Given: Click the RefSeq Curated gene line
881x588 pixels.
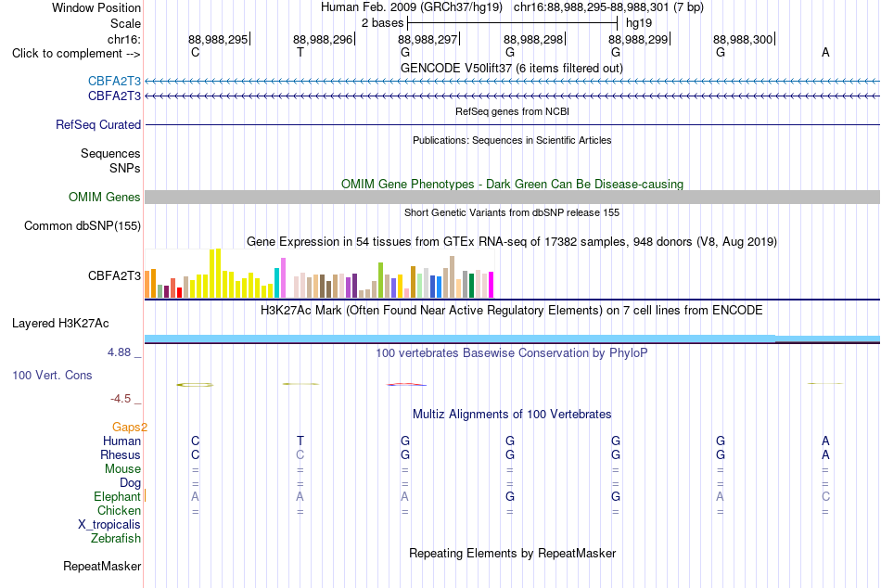Looking at the screenshot, I should tap(512, 125).
